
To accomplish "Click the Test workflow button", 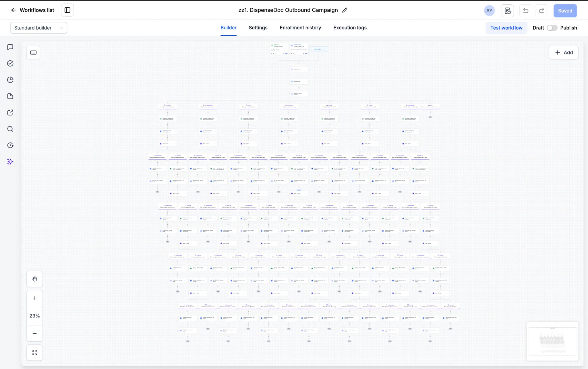I will coord(506,28).
